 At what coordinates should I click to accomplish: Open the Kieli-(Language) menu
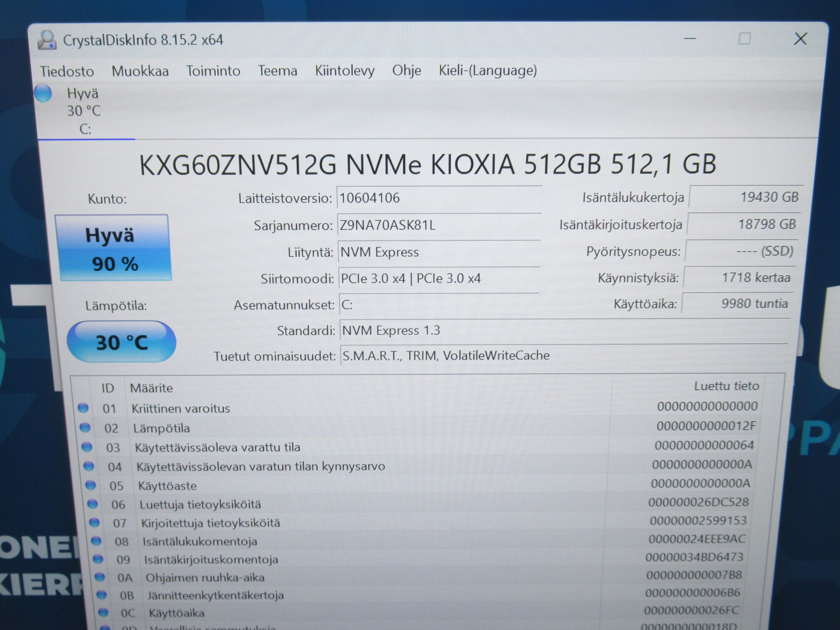point(488,70)
